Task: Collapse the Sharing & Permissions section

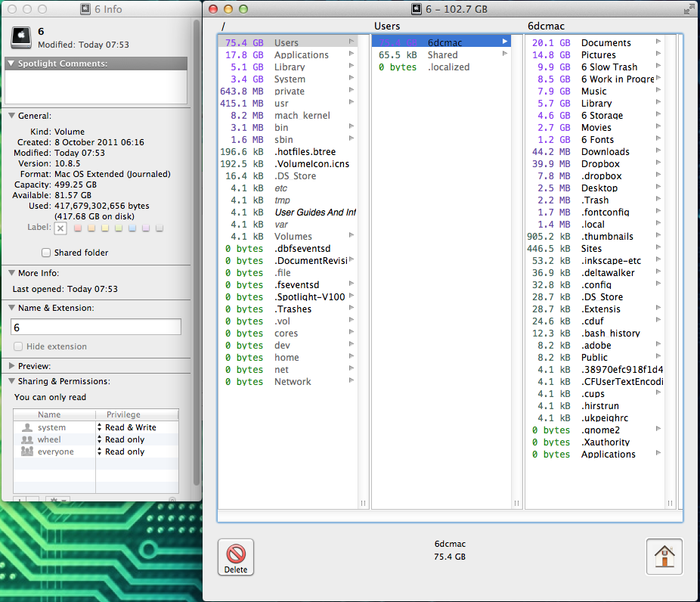Action: click(x=12, y=382)
